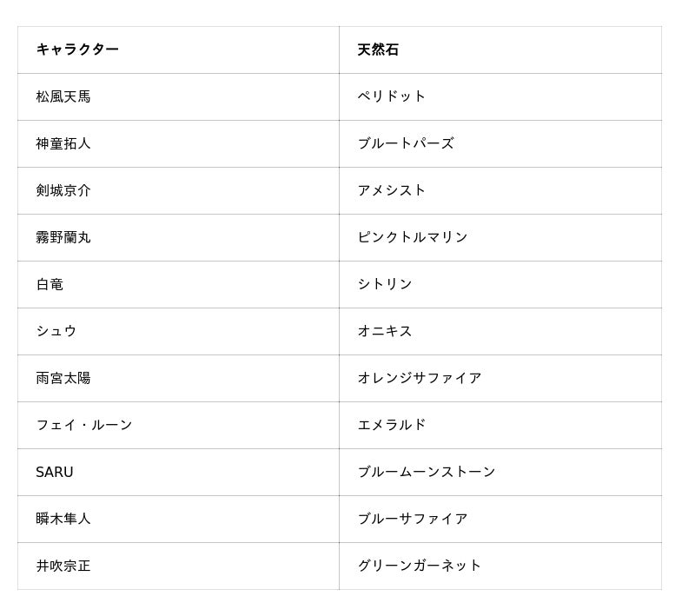Select the フェイ・ルーン cell
This screenshot has width=695, height=616.
(84, 425)
